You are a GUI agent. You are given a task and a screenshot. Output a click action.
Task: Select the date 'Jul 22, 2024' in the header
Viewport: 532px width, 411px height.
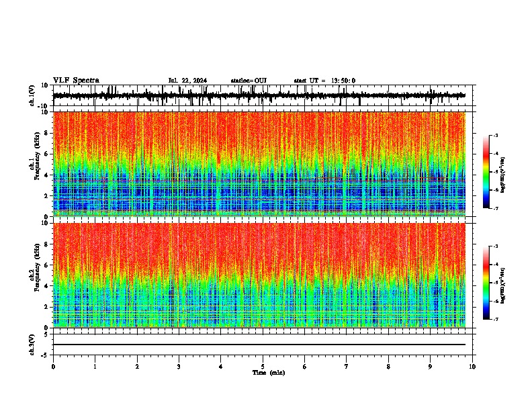coord(187,81)
